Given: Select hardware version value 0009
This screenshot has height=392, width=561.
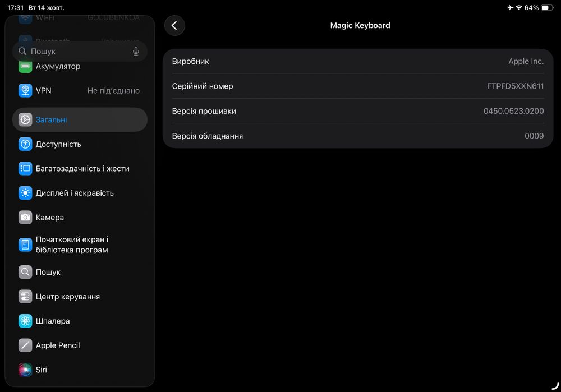Looking at the screenshot, I should point(534,136).
